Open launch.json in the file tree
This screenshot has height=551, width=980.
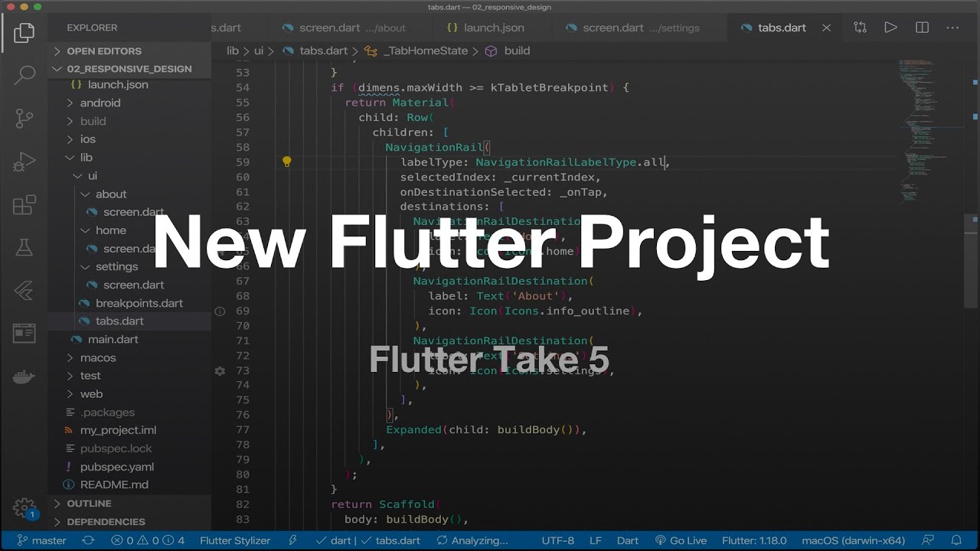118,85
